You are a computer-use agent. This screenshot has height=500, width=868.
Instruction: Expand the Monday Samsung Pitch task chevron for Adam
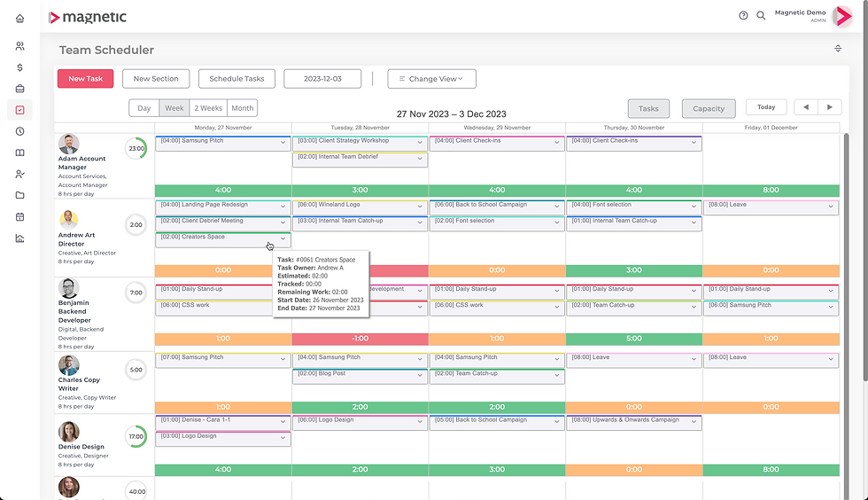pyautogui.click(x=283, y=143)
